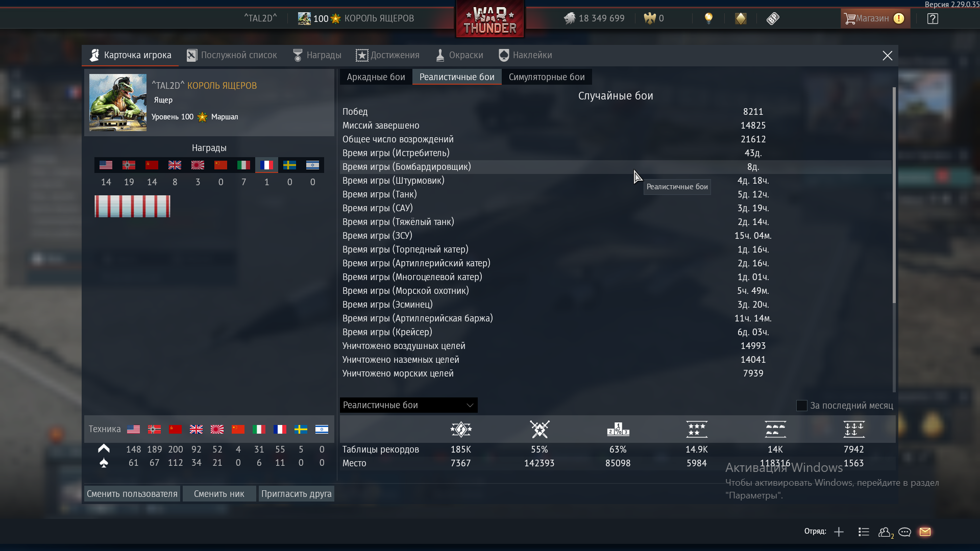Image resolution: width=980 pixels, height=551 pixels.
Task: Switch to Аркадные бои tab
Action: click(376, 77)
